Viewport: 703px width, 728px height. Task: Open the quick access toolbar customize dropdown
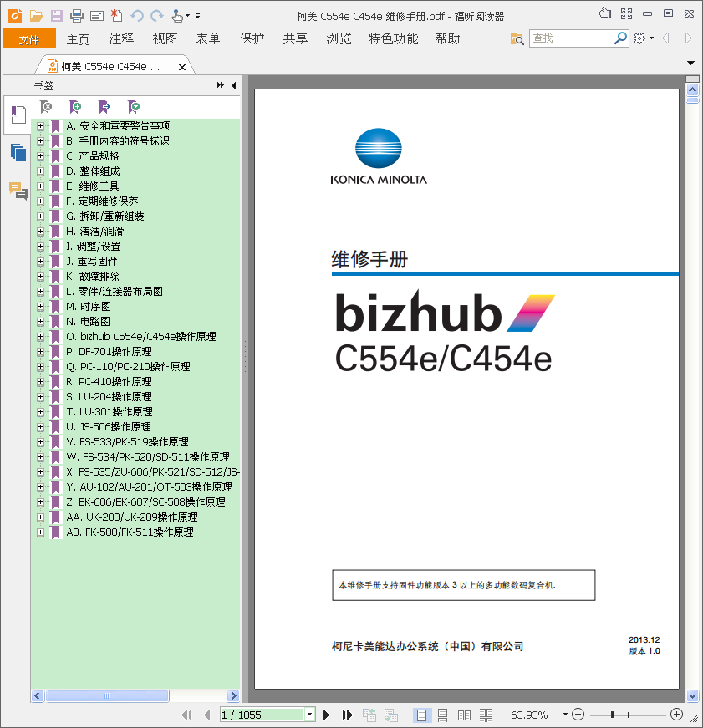tap(197, 16)
